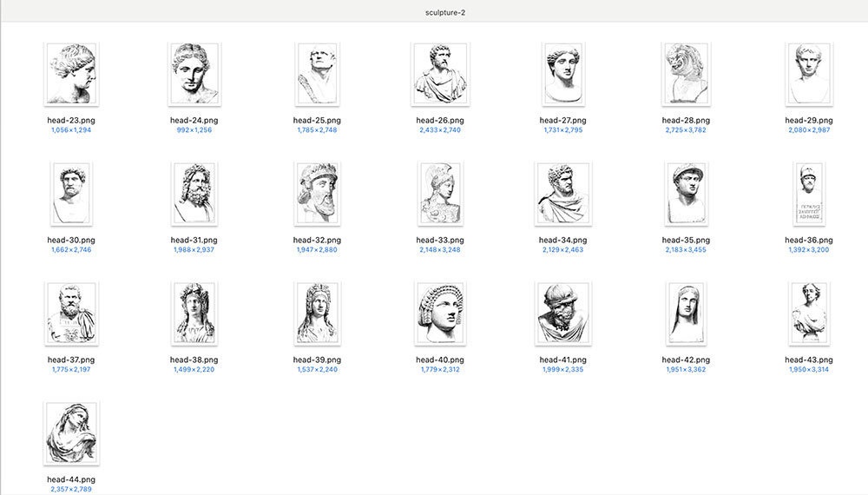Click the file name head-37.png
The height and width of the screenshot is (495, 868).
pos(71,360)
